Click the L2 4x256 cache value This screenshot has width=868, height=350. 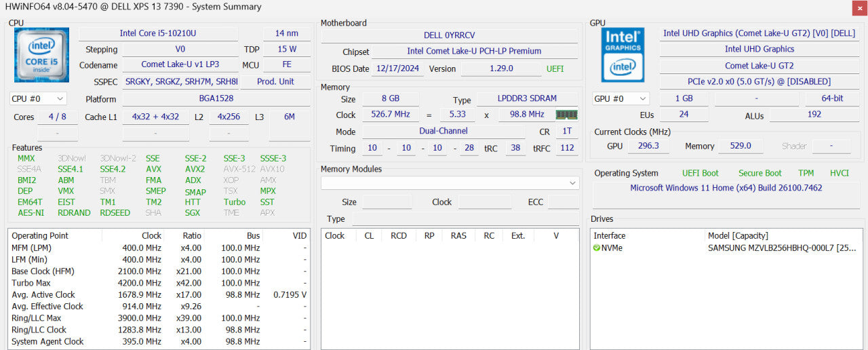tap(229, 117)
